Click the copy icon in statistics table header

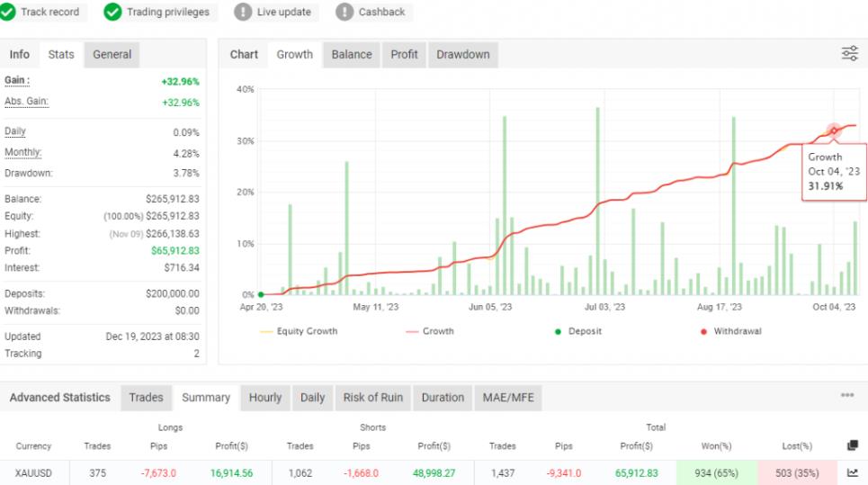[853, 445]
